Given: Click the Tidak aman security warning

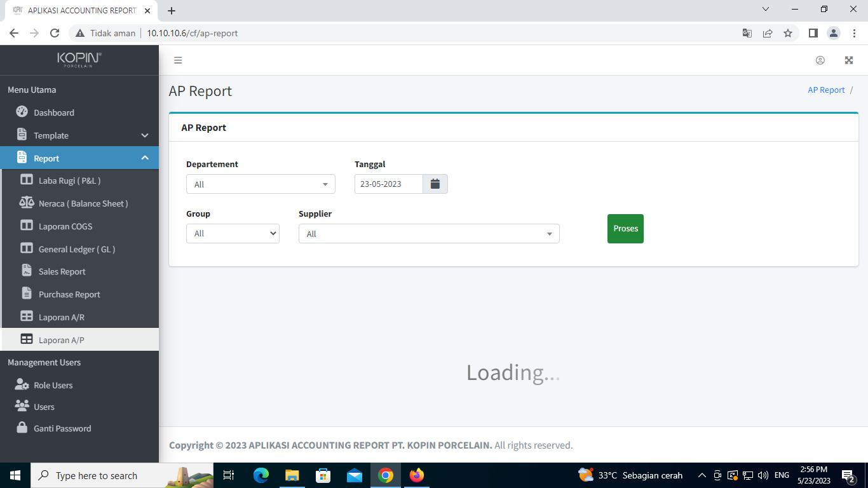Looking at the screenshot, I should pos(105,33).
